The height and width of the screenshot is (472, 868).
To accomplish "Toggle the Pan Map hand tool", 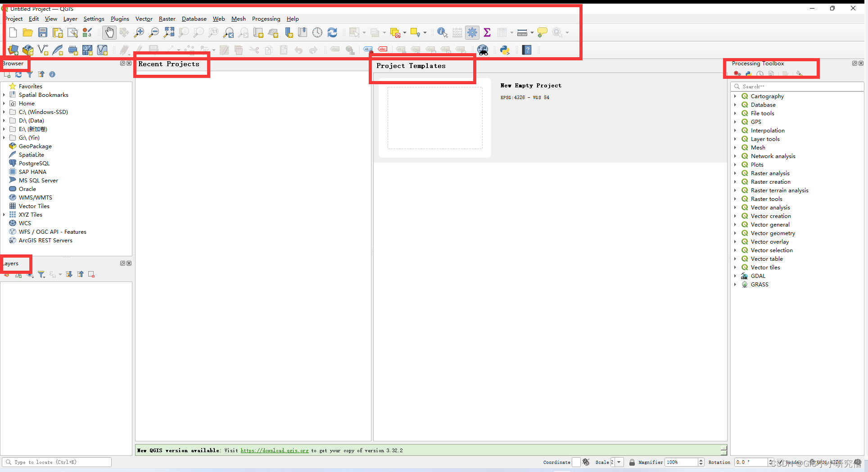I will tap(109, 32).
